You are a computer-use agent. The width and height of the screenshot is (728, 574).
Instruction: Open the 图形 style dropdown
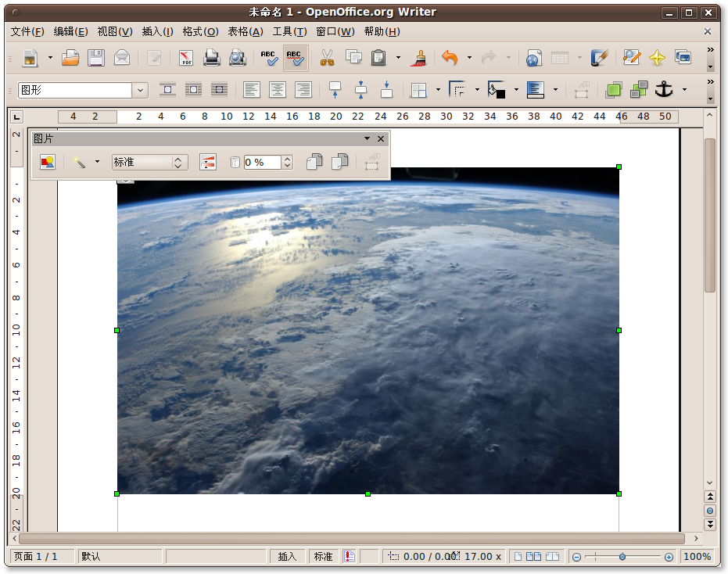click(x=141, y=90)
